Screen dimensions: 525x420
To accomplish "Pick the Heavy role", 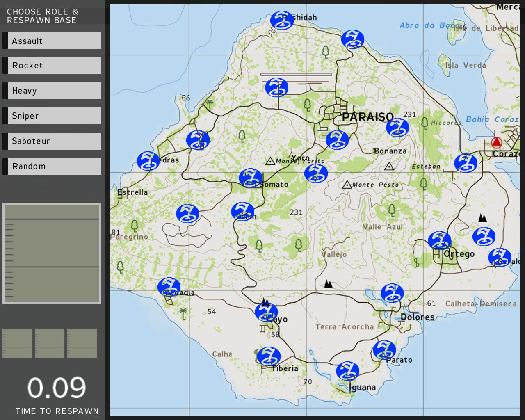I will (52, 91).
